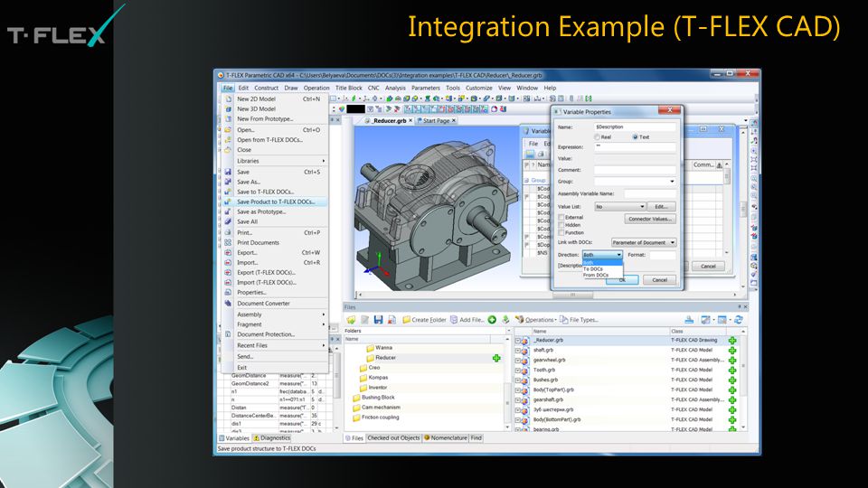Click the download tray icon in Files toolbar
Viewport: 868px width, 488px height.
pyautogui.click(x=689, y=320)
